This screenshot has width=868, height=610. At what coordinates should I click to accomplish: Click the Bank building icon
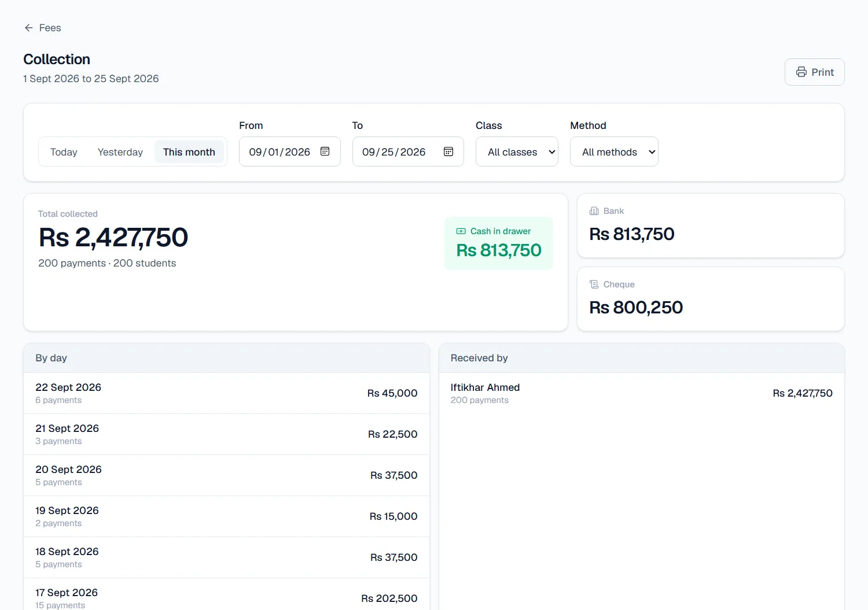pyautogui.click(x=594, y=211)
